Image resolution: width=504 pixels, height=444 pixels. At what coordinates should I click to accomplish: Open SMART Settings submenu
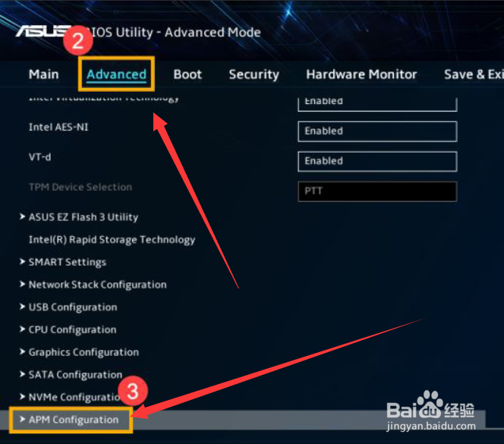click(x=68, y=263)
